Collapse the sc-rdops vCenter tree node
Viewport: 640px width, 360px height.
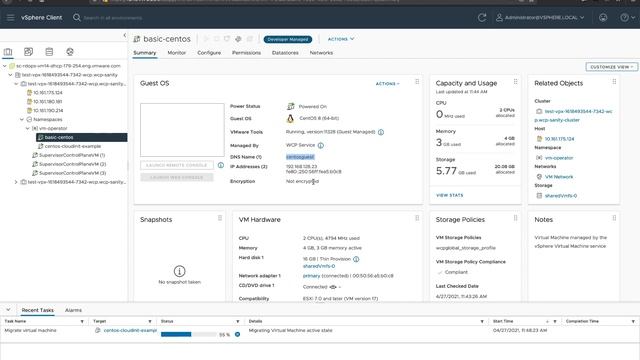coord(4,66)
